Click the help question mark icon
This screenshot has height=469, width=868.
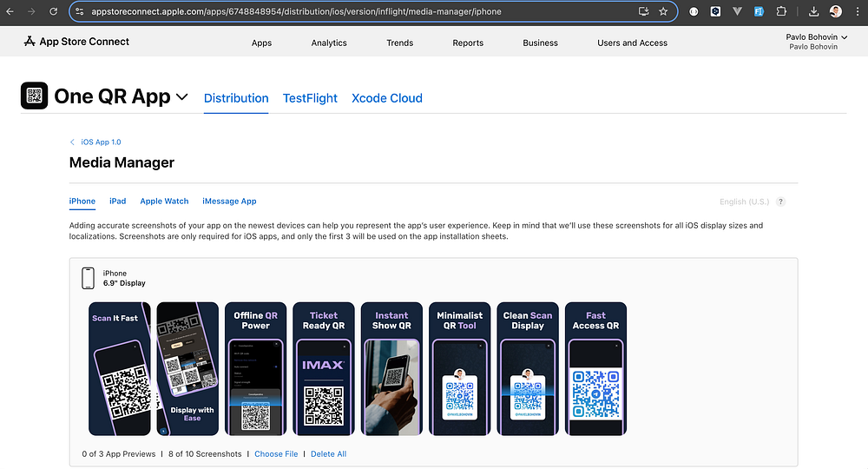[780, 201]
